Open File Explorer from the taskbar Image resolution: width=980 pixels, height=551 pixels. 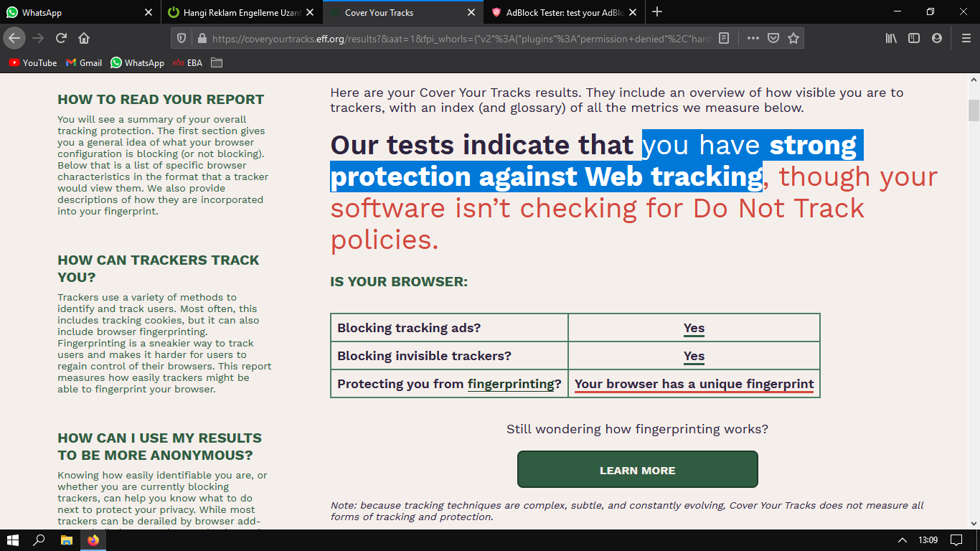(66, 540)
